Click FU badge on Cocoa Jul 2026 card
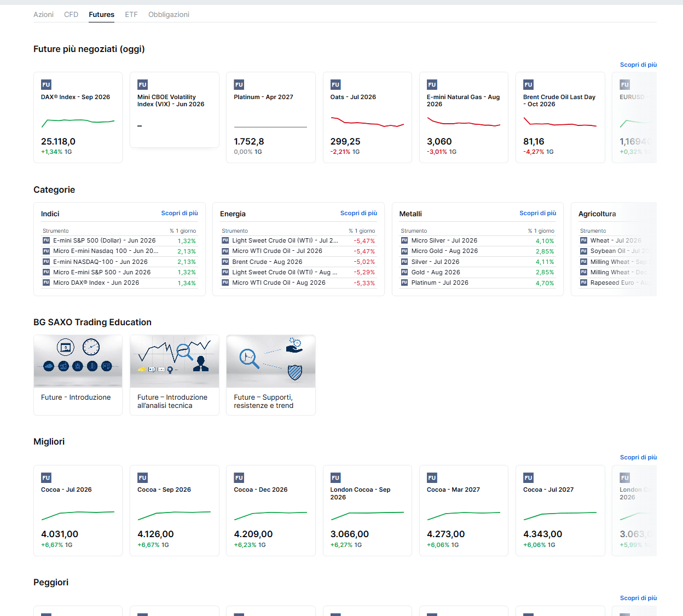The width and height of the screenshot is (683, 616). 46,477
